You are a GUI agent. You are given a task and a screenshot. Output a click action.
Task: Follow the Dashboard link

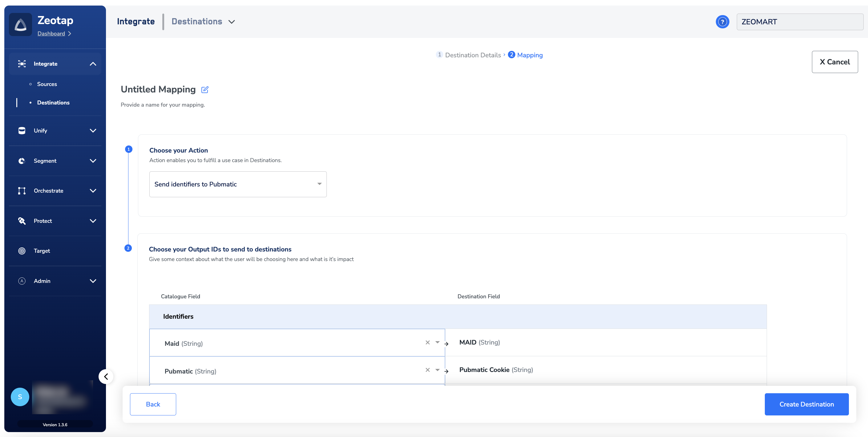pyautogui.click(x=51, y=34)
